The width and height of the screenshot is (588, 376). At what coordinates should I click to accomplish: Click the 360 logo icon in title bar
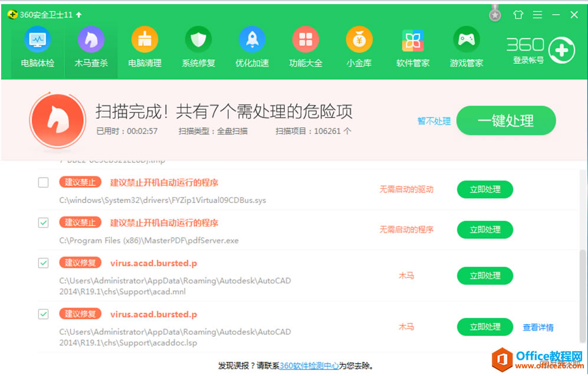pyautogui.click(x=12, y=15)
